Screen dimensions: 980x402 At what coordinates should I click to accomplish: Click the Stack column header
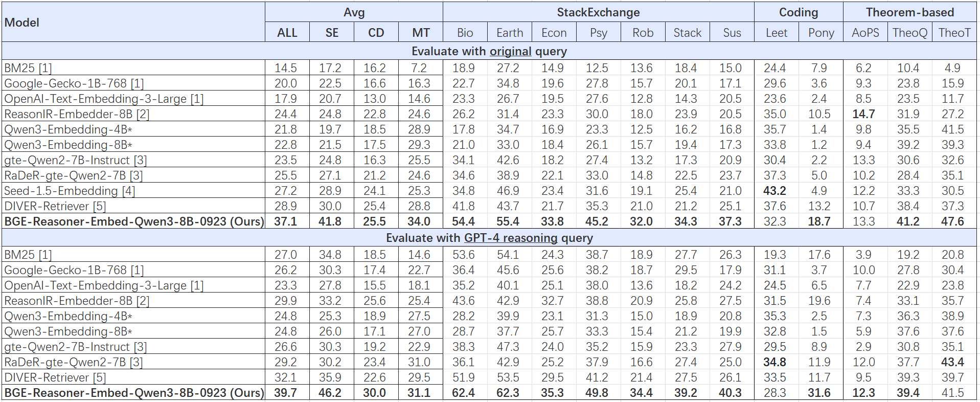687,33
